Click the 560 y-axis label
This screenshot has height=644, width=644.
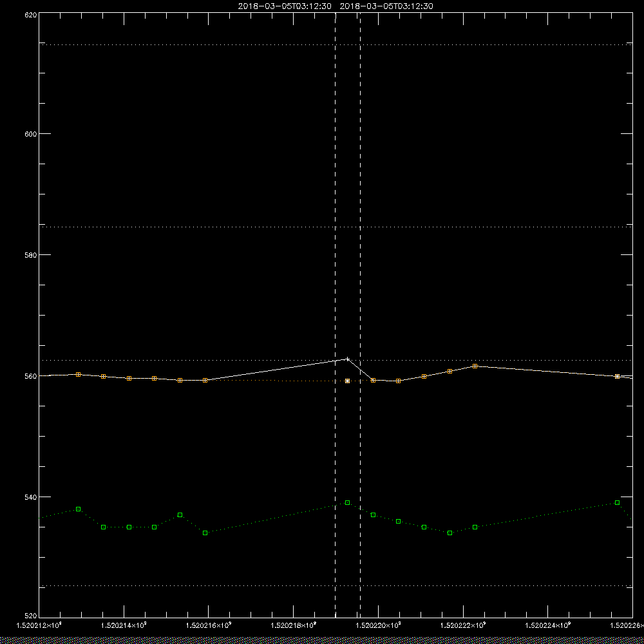click(x=31, y=376)
